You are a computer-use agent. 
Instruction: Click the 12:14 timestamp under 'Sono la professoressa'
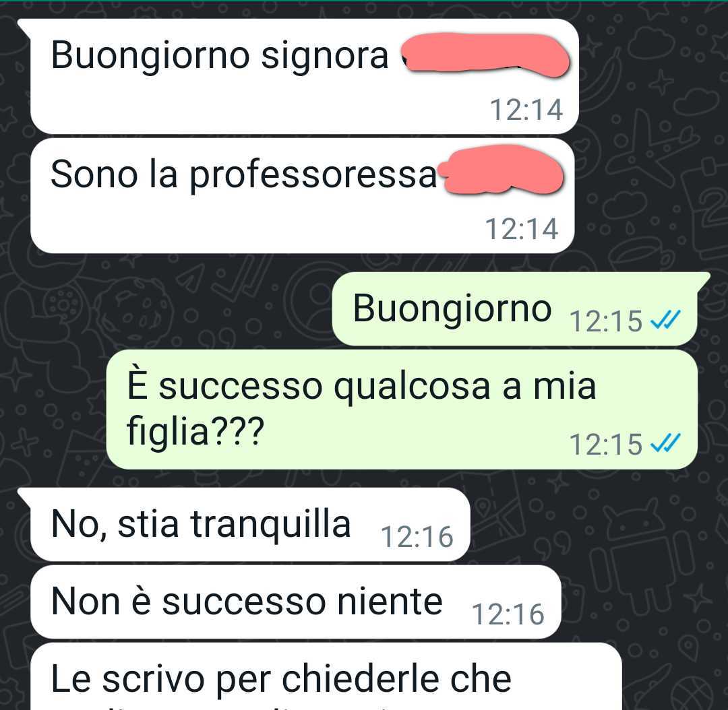(x=522, y=229)
